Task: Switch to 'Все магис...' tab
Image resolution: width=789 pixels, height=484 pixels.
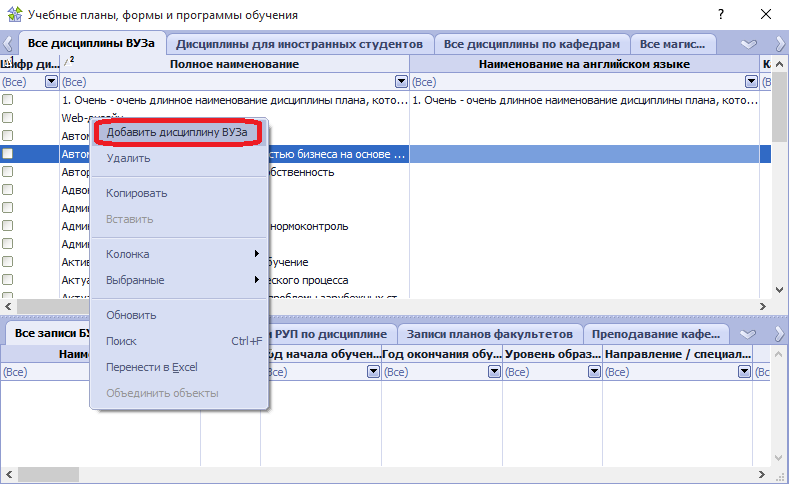Action: pyautogui.click(x=672, y=44)
